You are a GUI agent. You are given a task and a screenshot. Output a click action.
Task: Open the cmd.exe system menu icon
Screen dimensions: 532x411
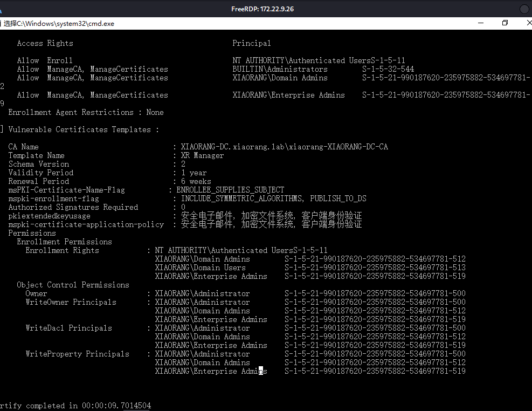click(1, 23)
